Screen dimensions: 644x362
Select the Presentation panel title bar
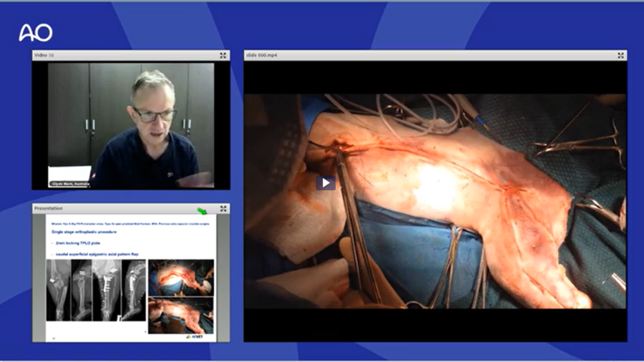[114, 208]
